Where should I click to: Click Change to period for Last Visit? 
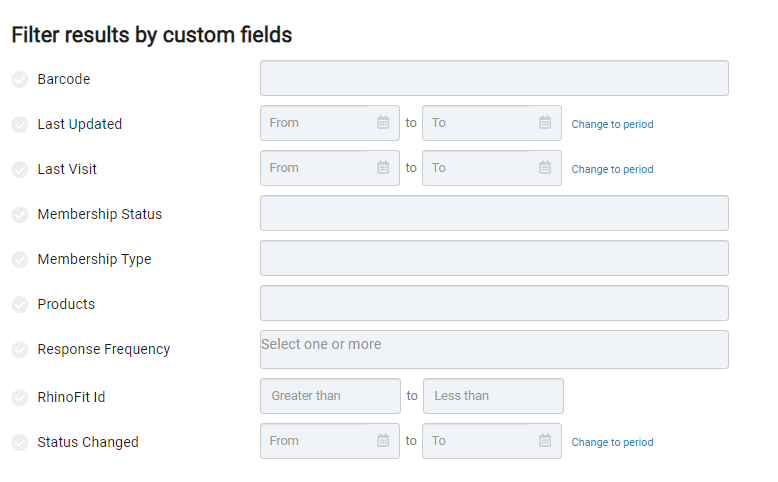click(612, 170)
